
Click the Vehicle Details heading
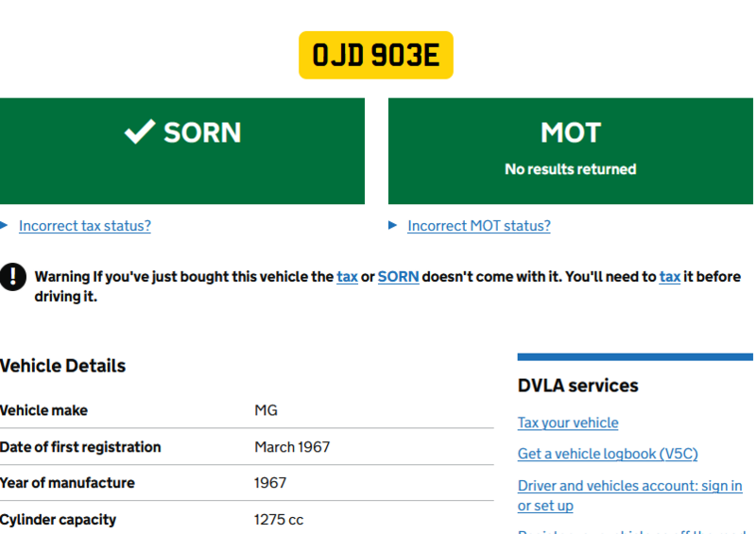[62, 366]
